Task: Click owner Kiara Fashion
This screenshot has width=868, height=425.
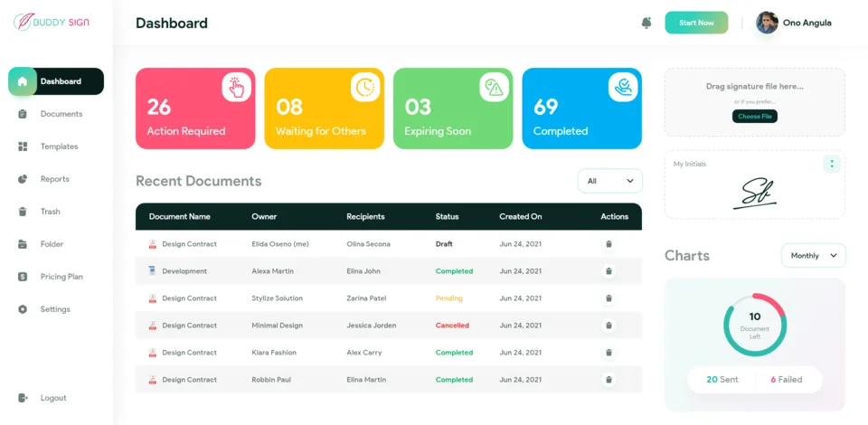Action: coord(273,353)
